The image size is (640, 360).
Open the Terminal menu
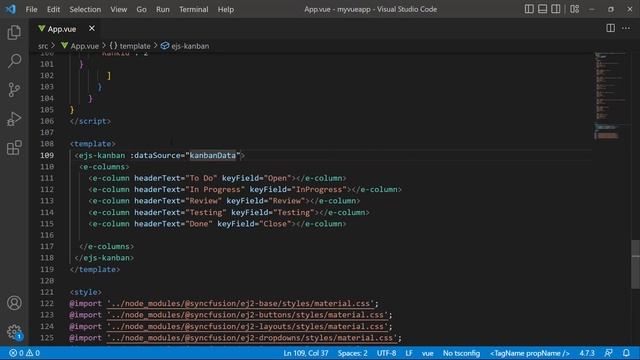(193, 9)
